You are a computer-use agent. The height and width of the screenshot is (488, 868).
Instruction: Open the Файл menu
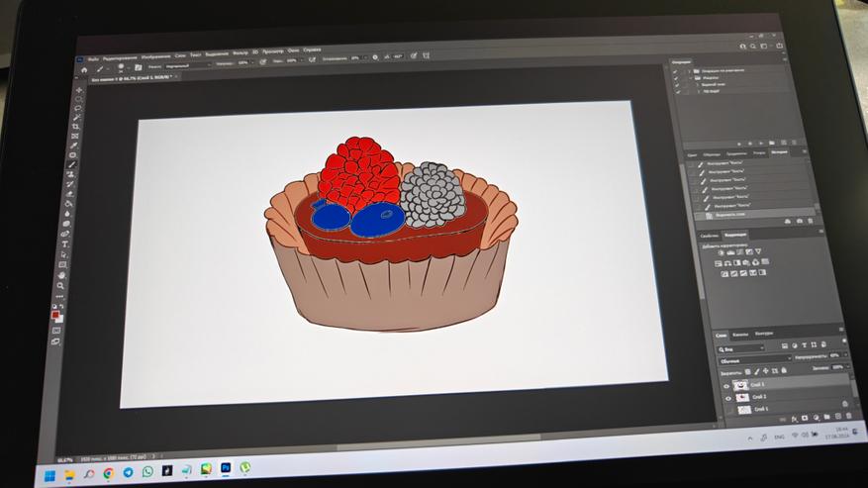(93, 58)
